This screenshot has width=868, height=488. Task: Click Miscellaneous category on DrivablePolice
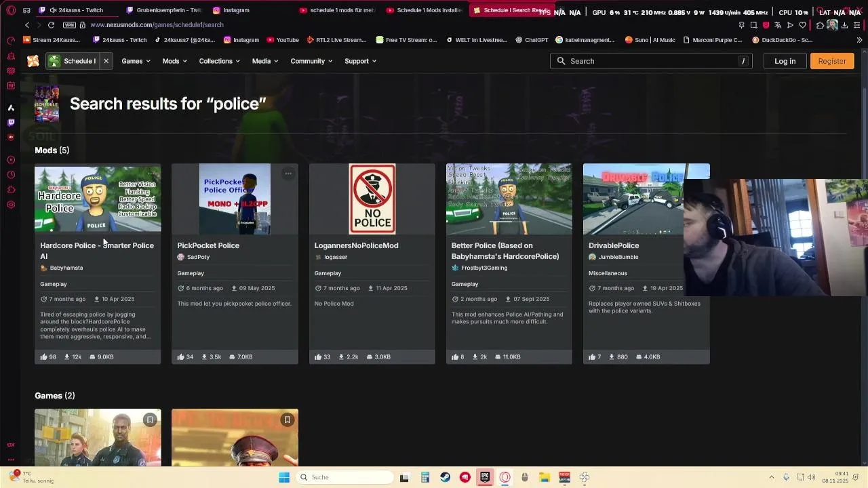(x=608, y=273)
